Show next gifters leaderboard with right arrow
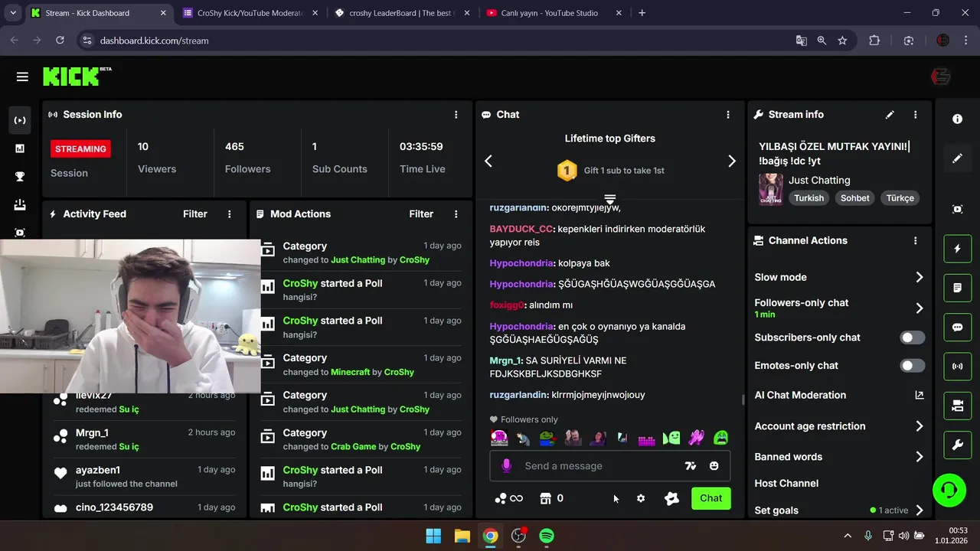Viewport: 980px width, 551px height. pyautogui.click(x=732, y=161)
